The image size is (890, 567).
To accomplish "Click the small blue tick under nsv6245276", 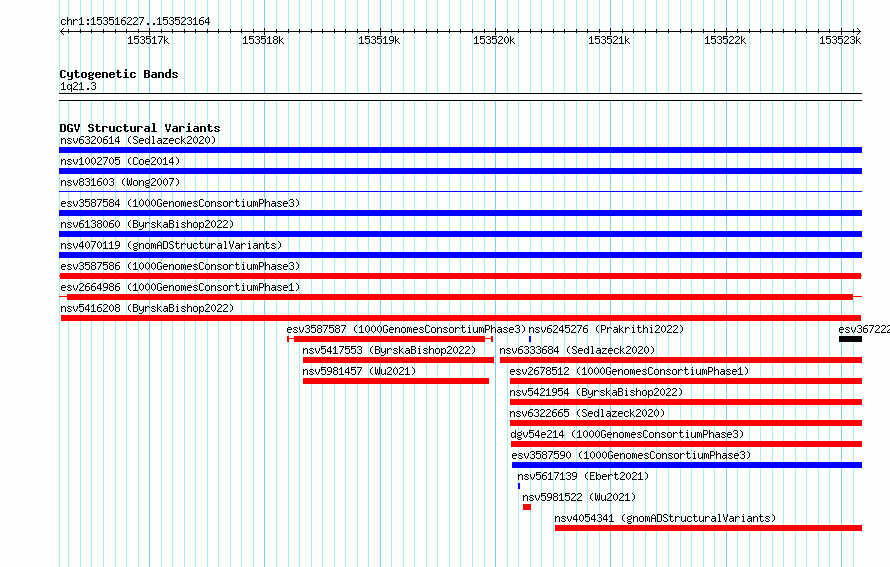I will pyautogui.click(x=530, y=339).
